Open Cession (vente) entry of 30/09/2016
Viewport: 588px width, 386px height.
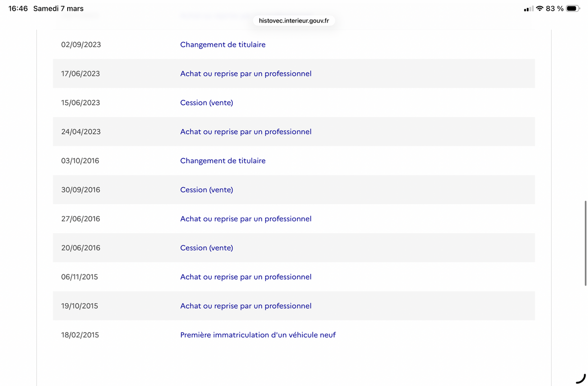[x=207, y=190]
